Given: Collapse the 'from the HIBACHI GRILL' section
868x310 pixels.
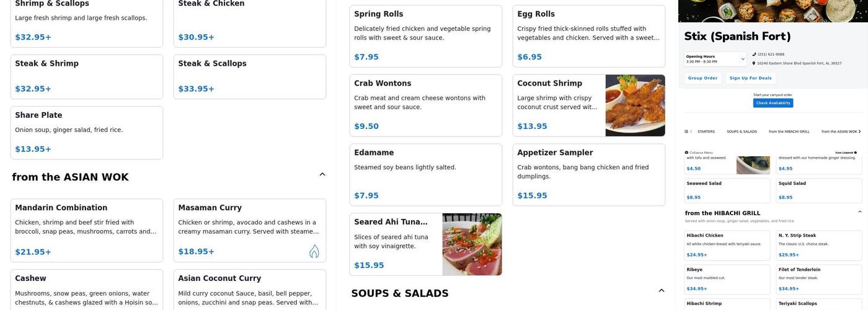Looking at the screenshot, I should 859,212.
